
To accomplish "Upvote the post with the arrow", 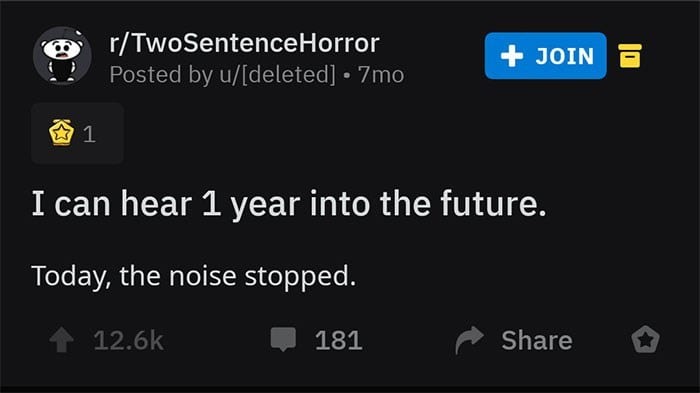I will (62, 340).
